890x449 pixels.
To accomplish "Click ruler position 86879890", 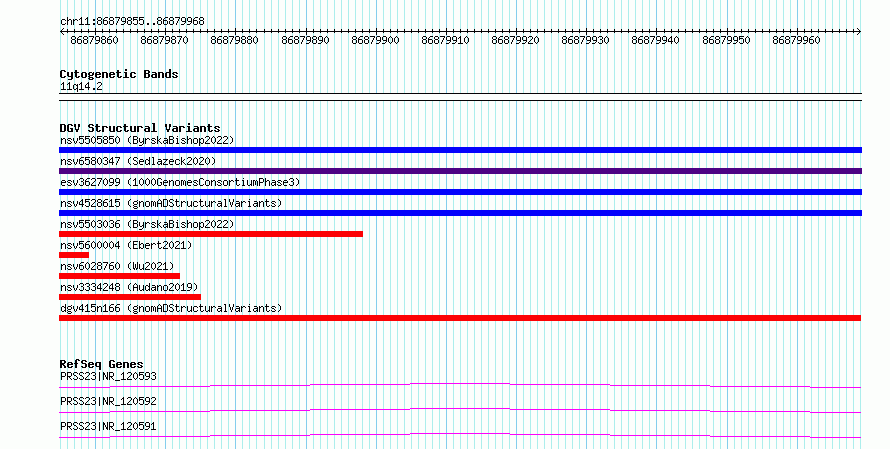I will pos(305,40).
